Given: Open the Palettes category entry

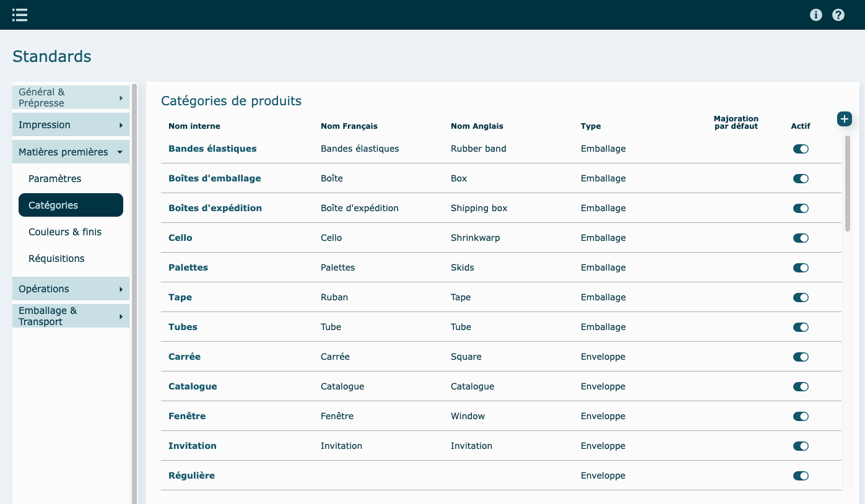Looking at the screenshot, I should [x=188, y=267].
